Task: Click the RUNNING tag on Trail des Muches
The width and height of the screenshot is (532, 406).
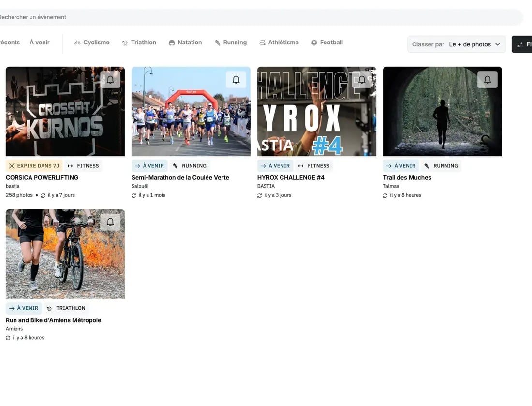Action: point(441,166)
